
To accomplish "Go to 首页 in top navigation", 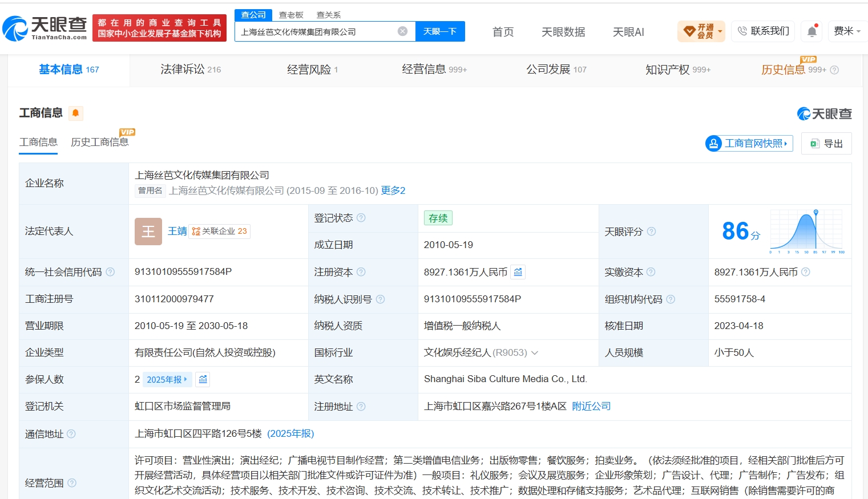I will [503, 32].
